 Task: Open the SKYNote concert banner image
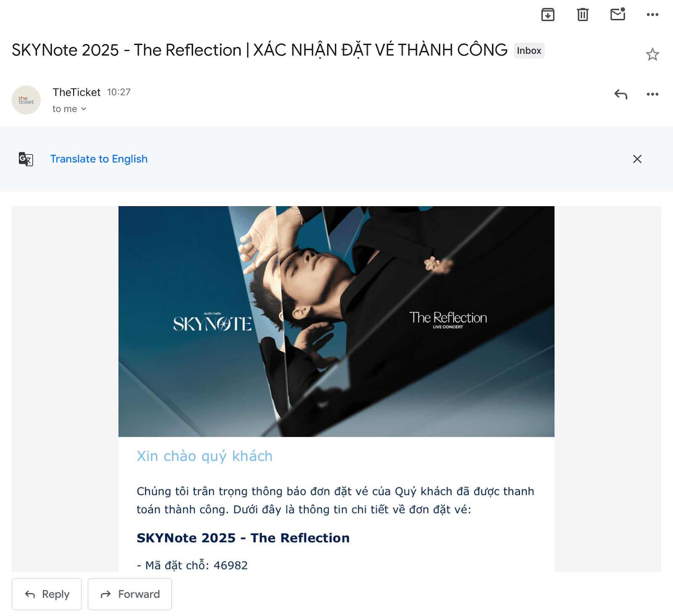pyautogui.click(x=336, y=321)
